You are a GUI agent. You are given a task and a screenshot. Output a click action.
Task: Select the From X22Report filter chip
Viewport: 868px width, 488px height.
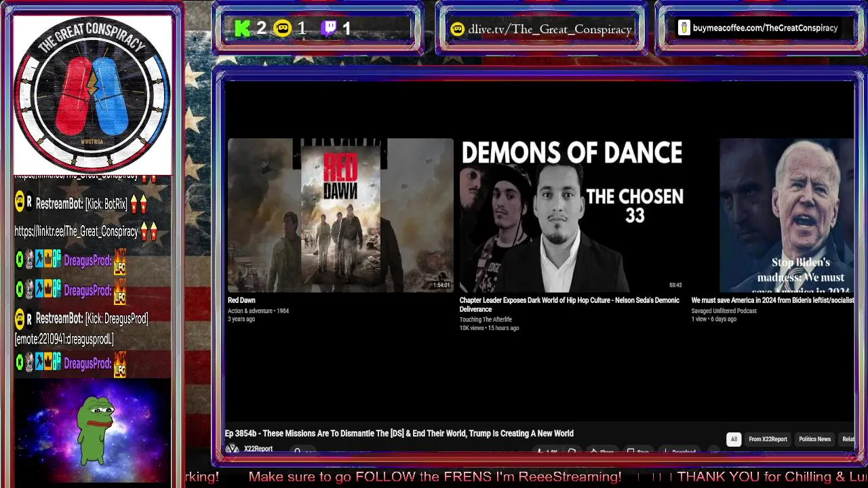click(x=768, y=439)
